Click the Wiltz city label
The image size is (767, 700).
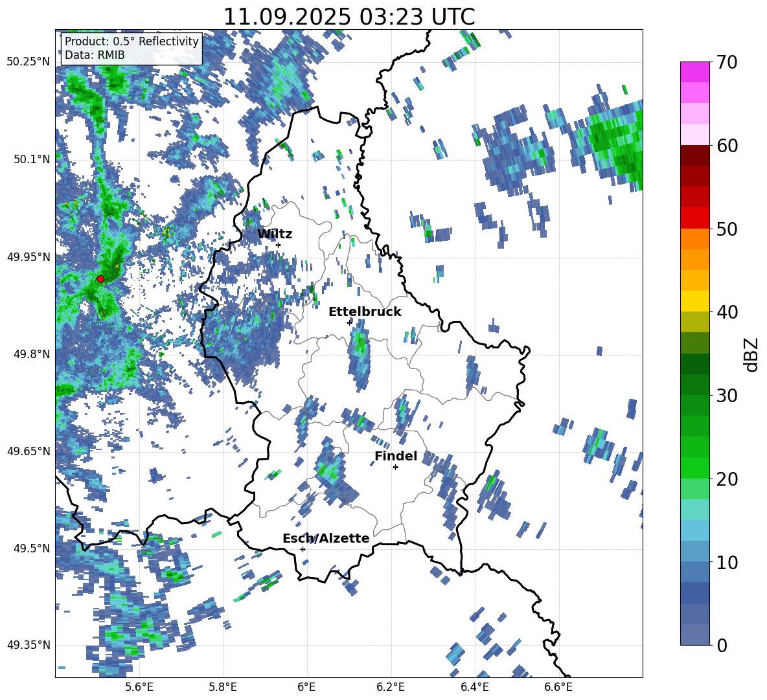pos(275,234)
